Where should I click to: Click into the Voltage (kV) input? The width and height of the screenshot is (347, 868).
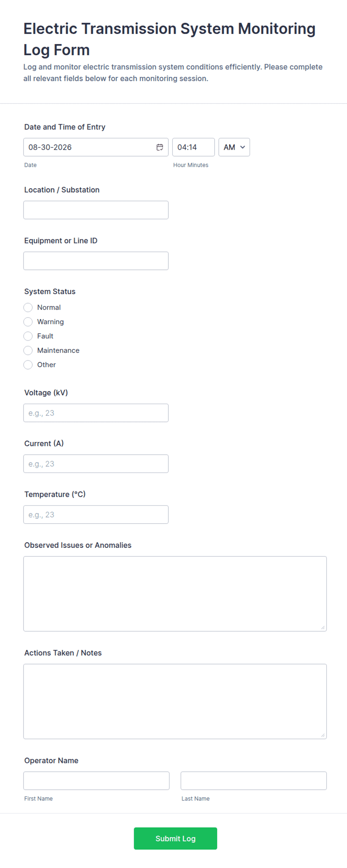pos(96,413)
